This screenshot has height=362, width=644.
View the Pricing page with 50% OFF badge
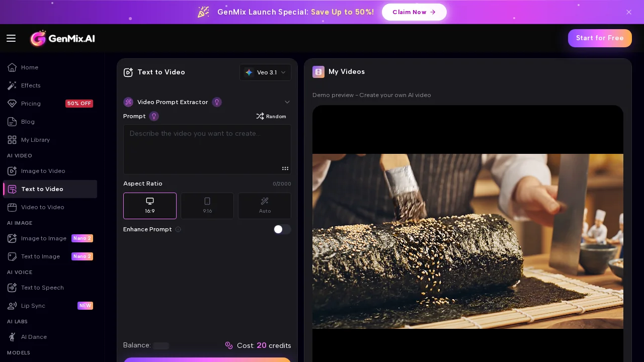click(31, 104)
